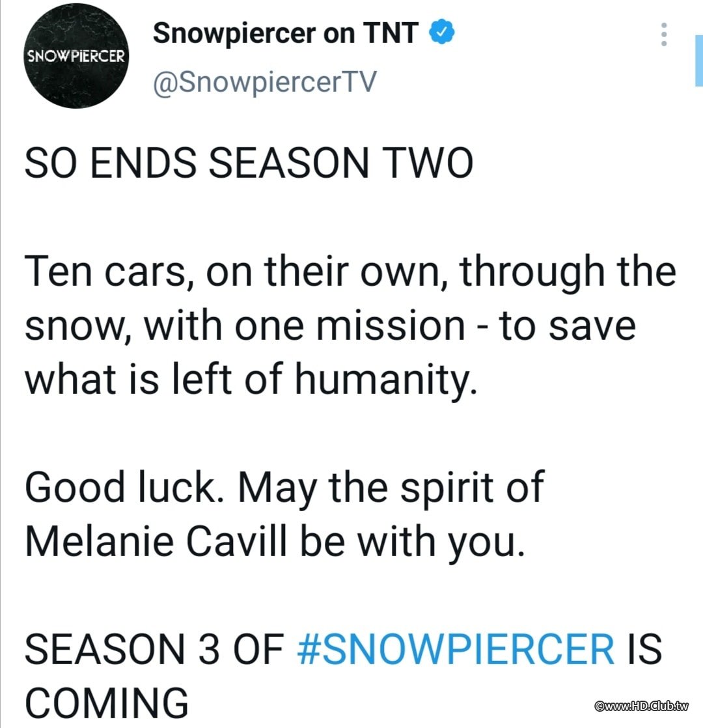
Task: Open the tweet's three-dot more options menu
Action: 664,35
